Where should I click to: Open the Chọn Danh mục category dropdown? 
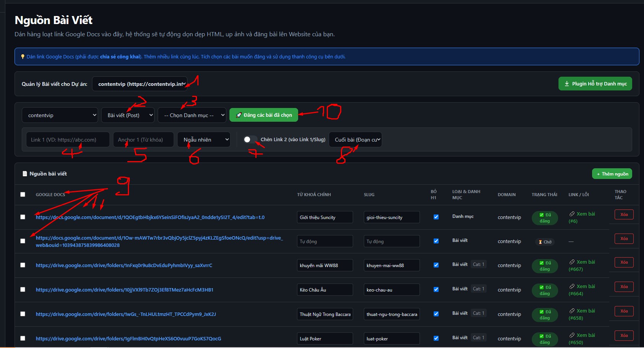click(x=192, y=115)
